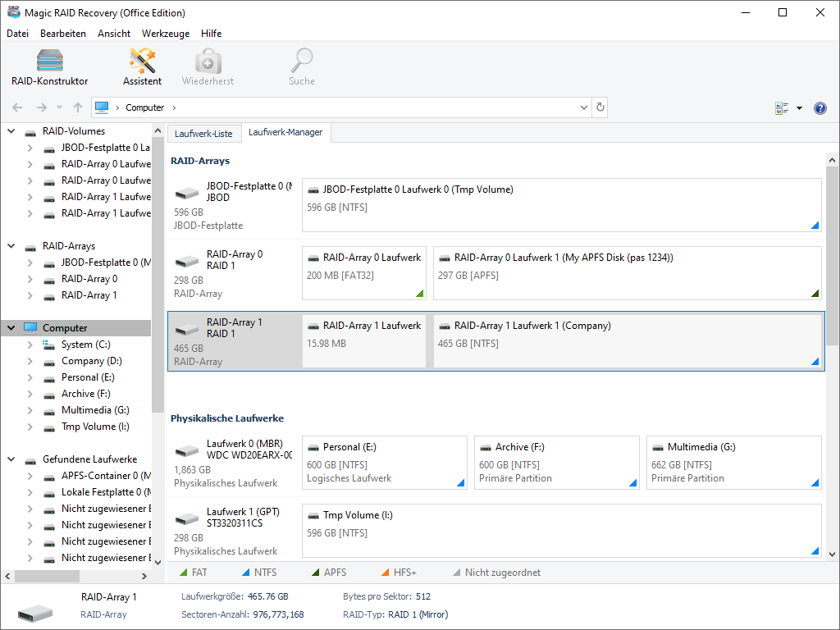Click the Wiederherst recovery icon
The image size is (840, 630).
(208, 67)
